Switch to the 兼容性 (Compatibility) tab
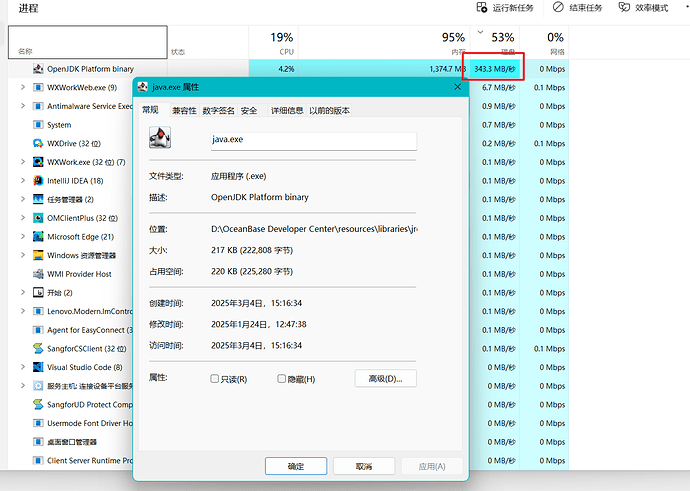The height and width of the screenshot is (491, 690). coord(184,110)
